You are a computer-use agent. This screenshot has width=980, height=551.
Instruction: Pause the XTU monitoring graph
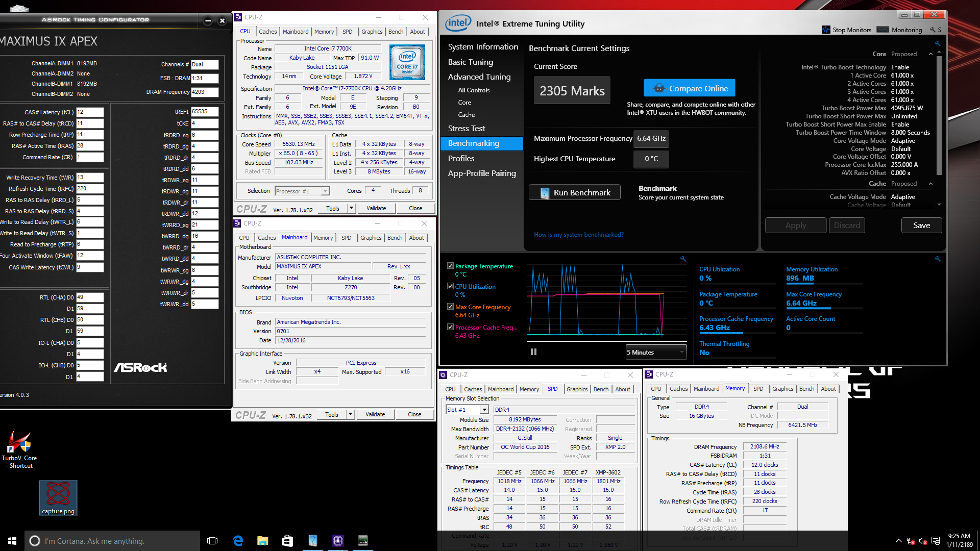(x=533, y=352)
